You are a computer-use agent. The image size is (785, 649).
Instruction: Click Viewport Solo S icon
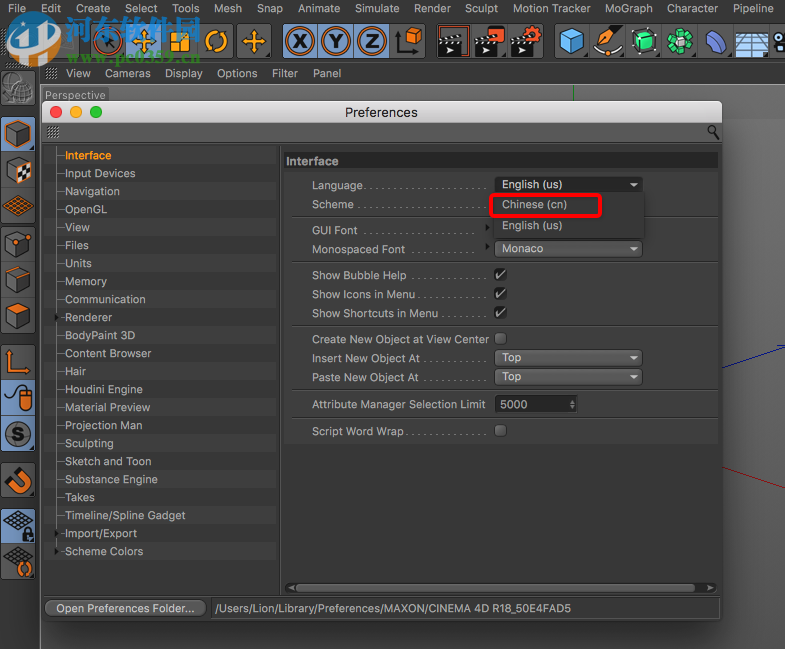tap(18, 434)
